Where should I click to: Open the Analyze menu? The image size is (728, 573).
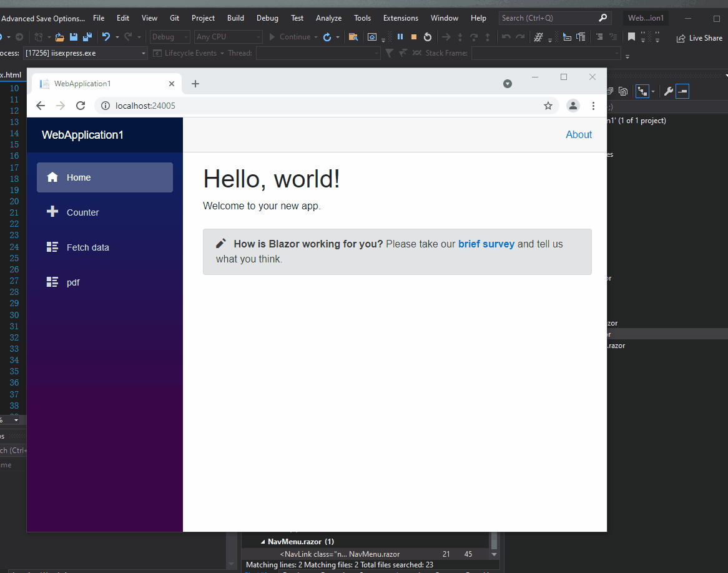328,18
